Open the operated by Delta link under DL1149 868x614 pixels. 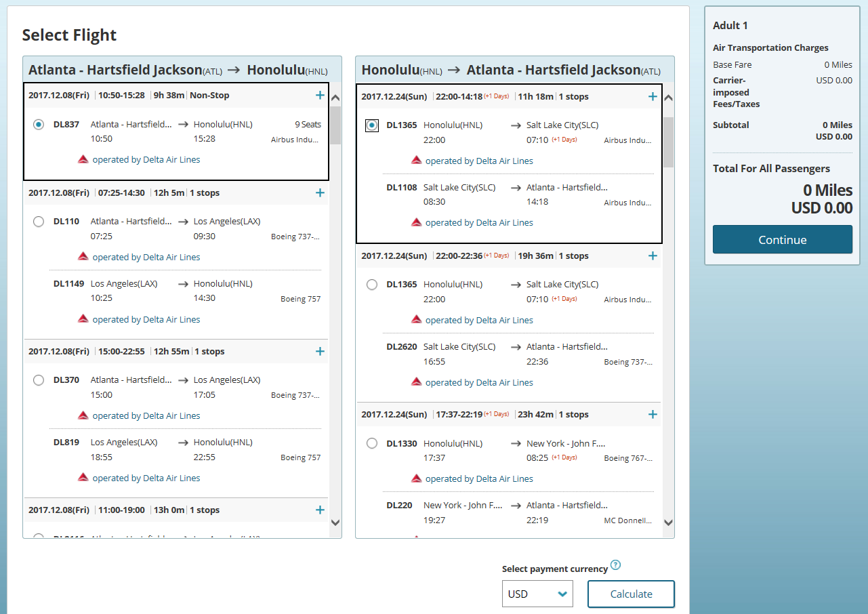(146, 319)
